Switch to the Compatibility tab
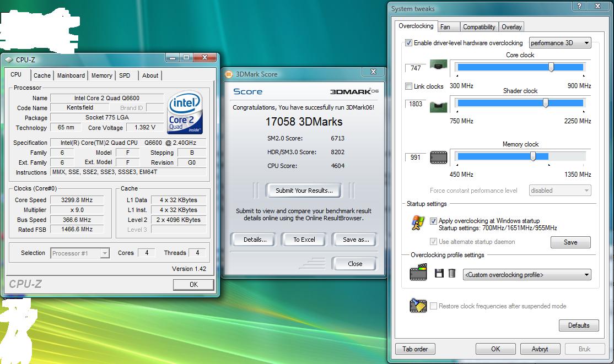 (479, 27)
